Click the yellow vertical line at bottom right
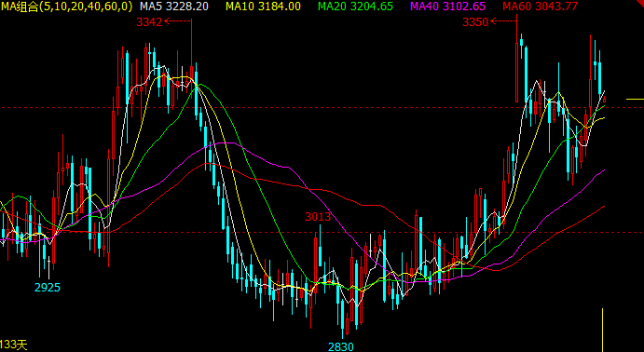The image size is (644, 352). (x=602, y=330)
